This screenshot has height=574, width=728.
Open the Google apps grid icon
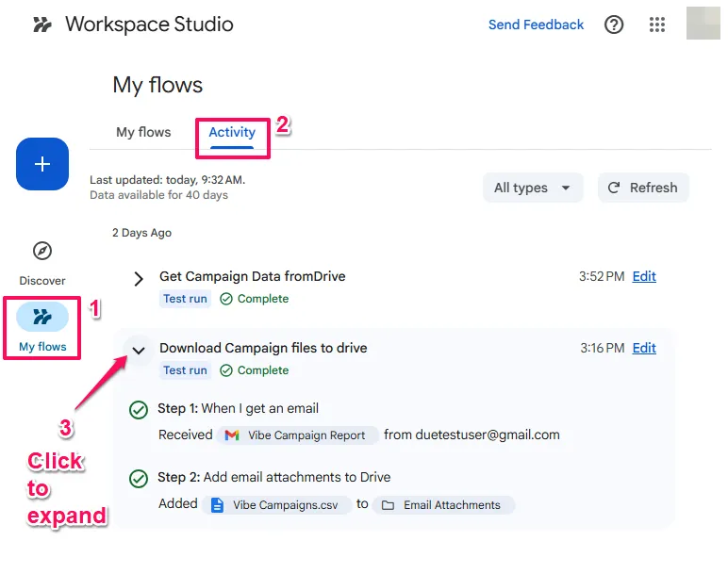(657, 25)
